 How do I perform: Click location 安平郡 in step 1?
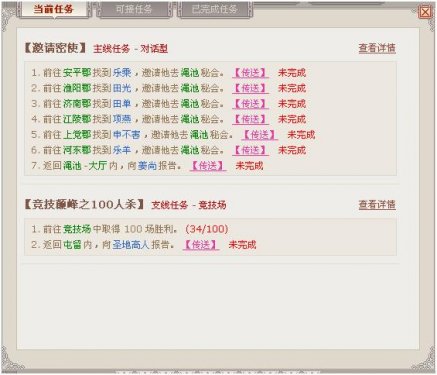(x=77, y=73)
